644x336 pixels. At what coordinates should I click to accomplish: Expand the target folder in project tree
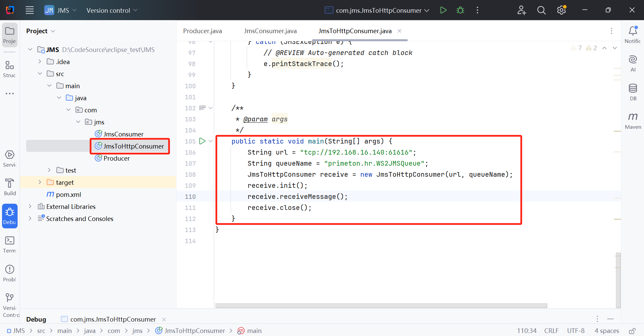(40, 182)
